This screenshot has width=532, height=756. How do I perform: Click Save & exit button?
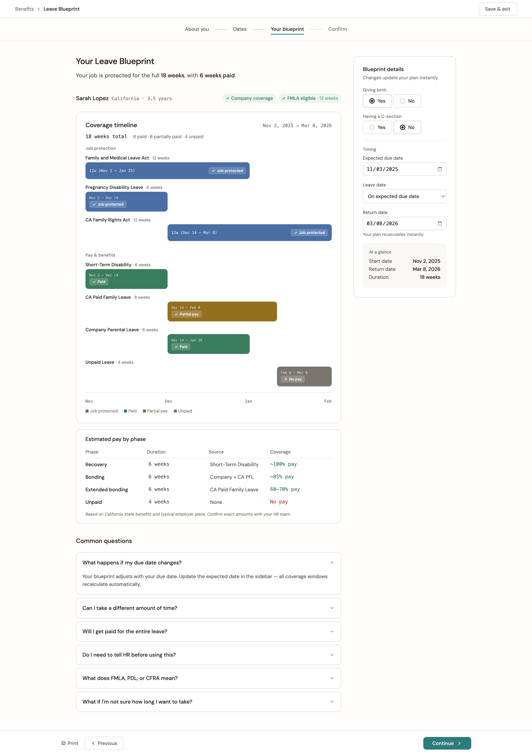(x=497, y=9)
